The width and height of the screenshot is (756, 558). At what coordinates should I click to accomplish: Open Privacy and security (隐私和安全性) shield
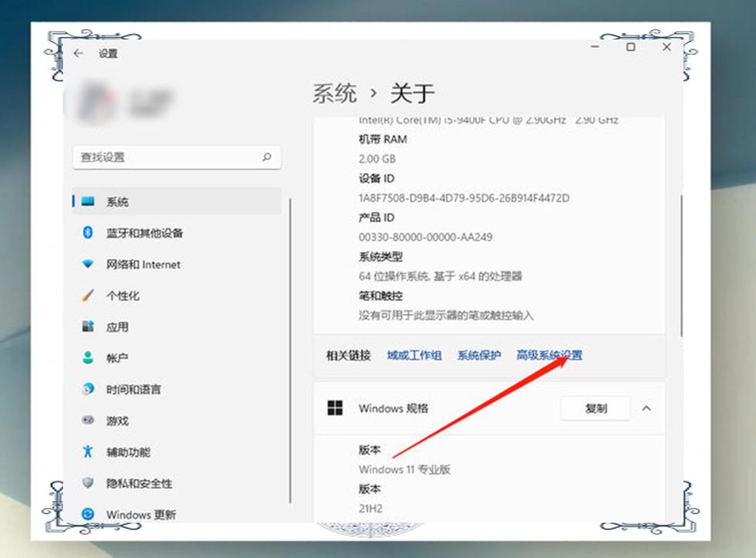(88, 483)
